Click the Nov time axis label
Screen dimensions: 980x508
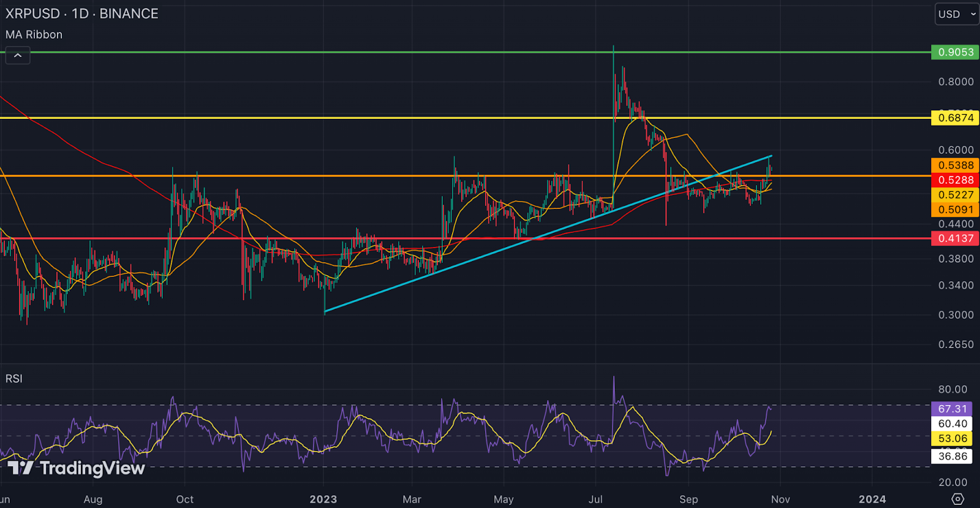(780, 499)
